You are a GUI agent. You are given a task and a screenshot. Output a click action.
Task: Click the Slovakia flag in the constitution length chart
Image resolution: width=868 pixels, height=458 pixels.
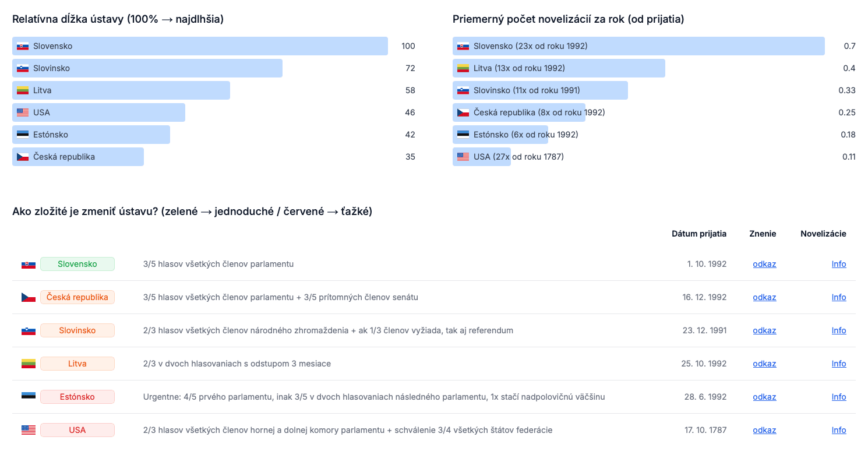coord(23,46)
